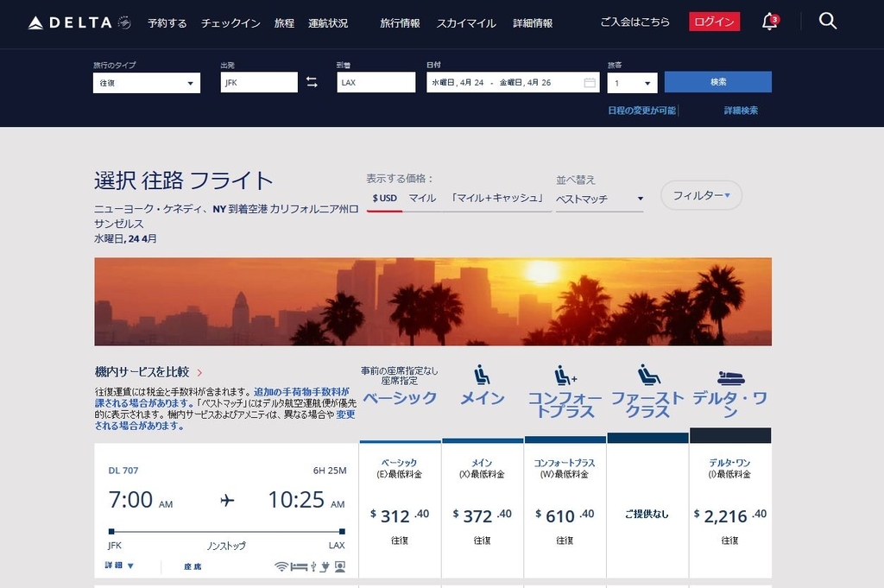Viewport: 884px width, 588px height.
Task: Click the ファーストクラス cabin column header
Action: [x=647, y=405]
